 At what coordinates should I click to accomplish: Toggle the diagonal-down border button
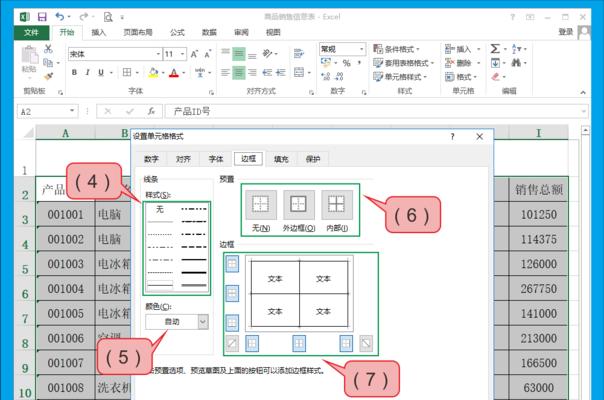367,343
